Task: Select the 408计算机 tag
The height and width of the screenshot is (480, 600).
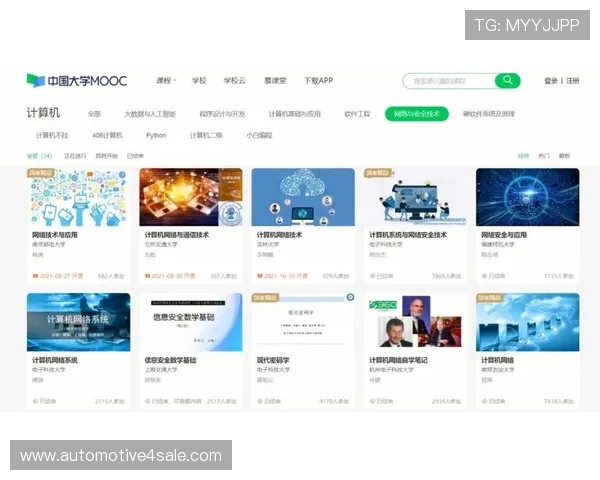Action: click(107, 135)
